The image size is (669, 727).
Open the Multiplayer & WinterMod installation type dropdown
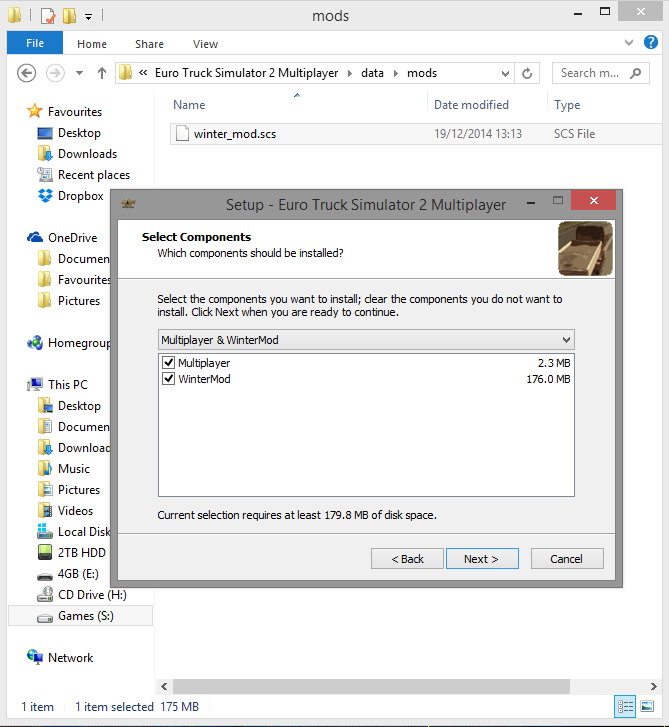(366, 340)
